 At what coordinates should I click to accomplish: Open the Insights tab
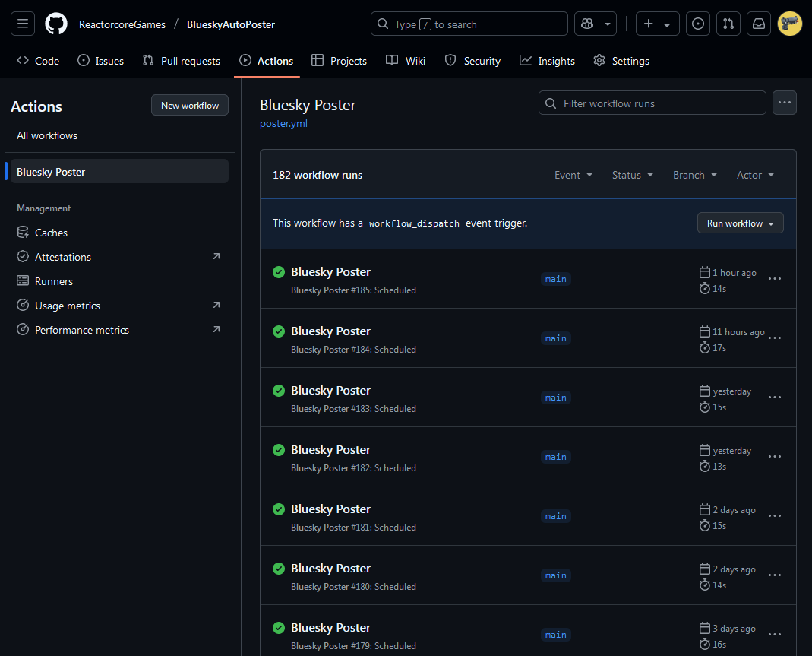[x=548, y=61]
